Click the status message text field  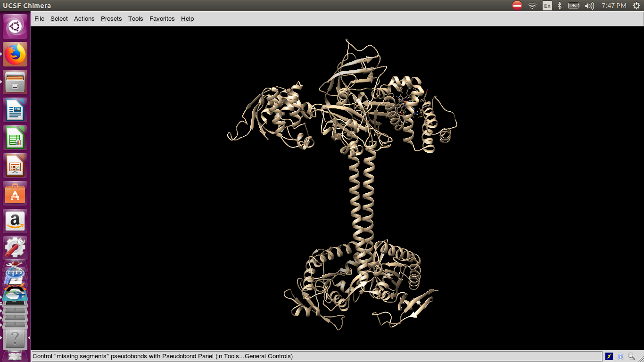point(316,356)
